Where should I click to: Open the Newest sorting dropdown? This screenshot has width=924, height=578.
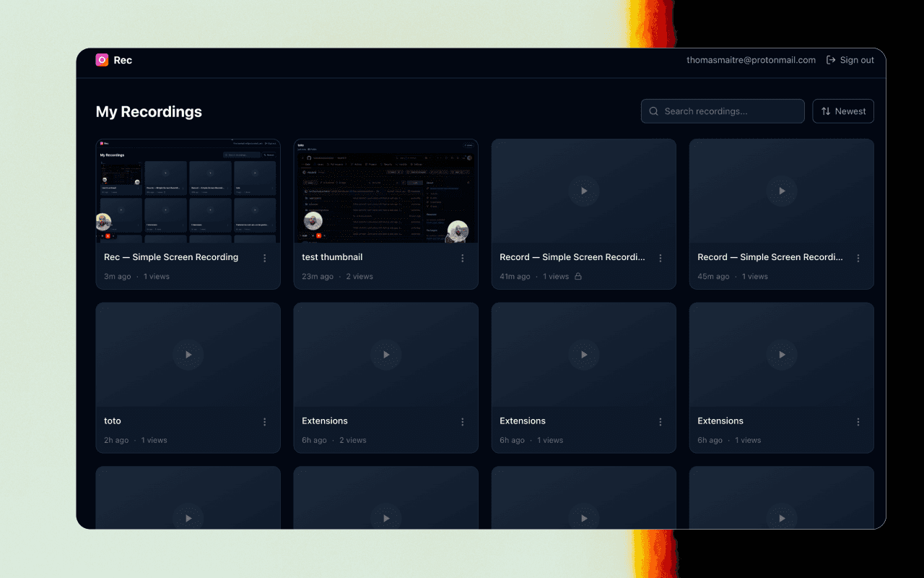[843, 111]
